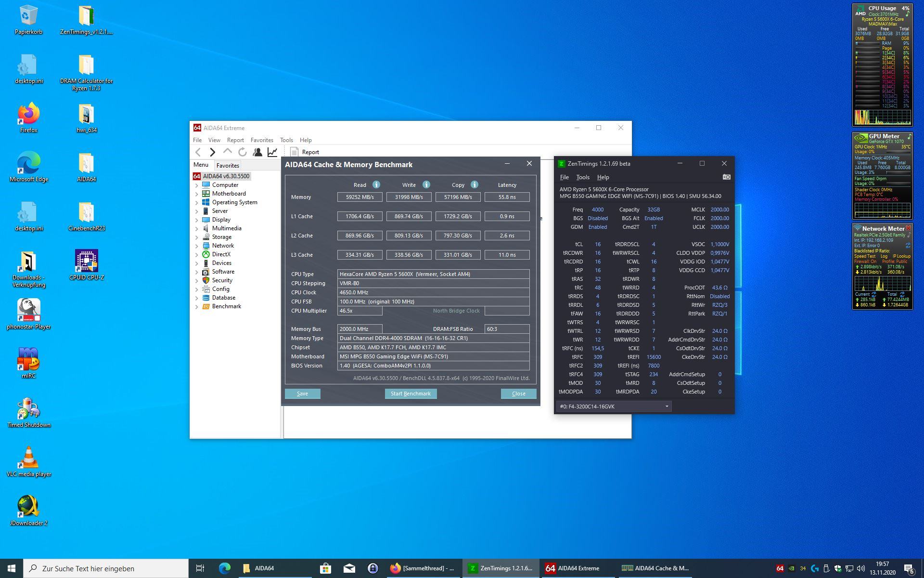
Task: Open the JDownloader 2 desktop shortcut
Action: (x=28, y=511)
